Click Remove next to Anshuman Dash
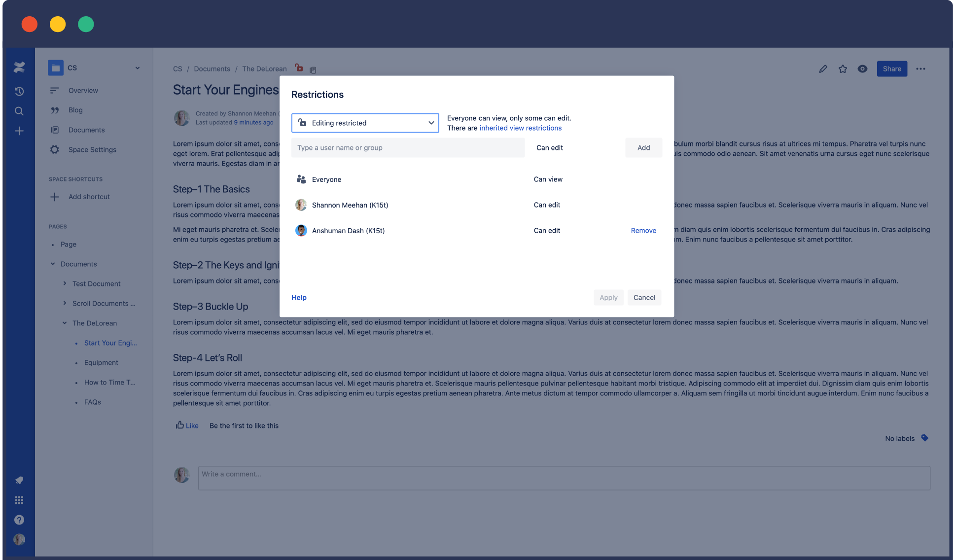The width and height of the screenshot is (955, 560). coord(643,230)
